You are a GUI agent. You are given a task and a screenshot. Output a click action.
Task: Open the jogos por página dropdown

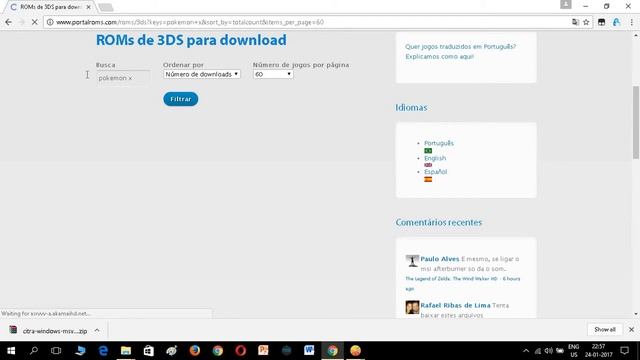coord(273,74)
